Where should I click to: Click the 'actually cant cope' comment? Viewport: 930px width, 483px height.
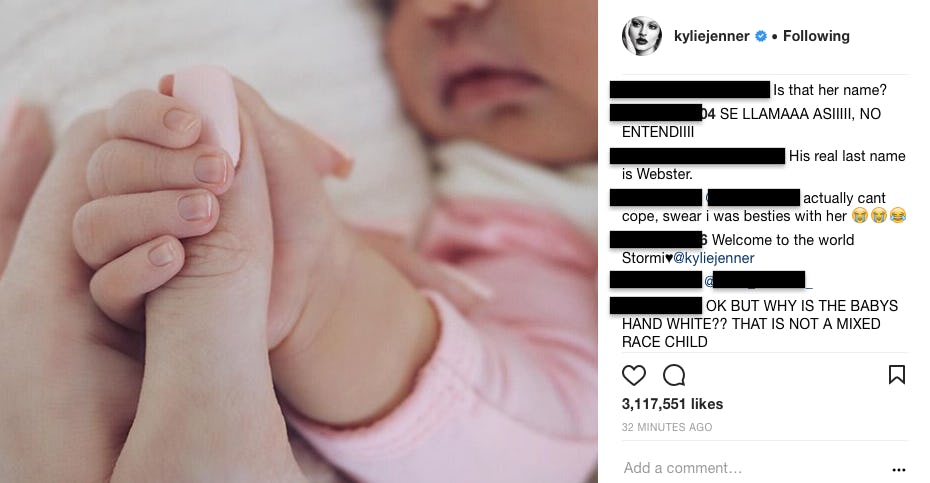pos(764,206)
